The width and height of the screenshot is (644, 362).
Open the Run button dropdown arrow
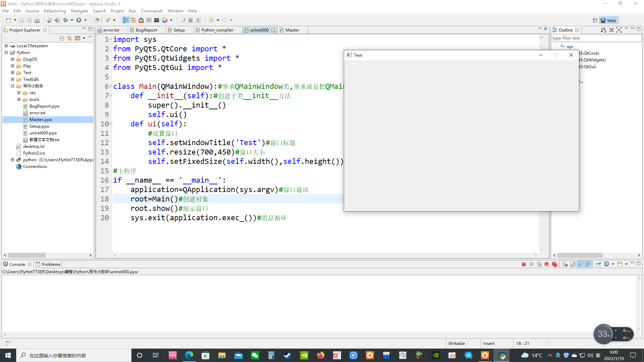(x=85, y=20)
